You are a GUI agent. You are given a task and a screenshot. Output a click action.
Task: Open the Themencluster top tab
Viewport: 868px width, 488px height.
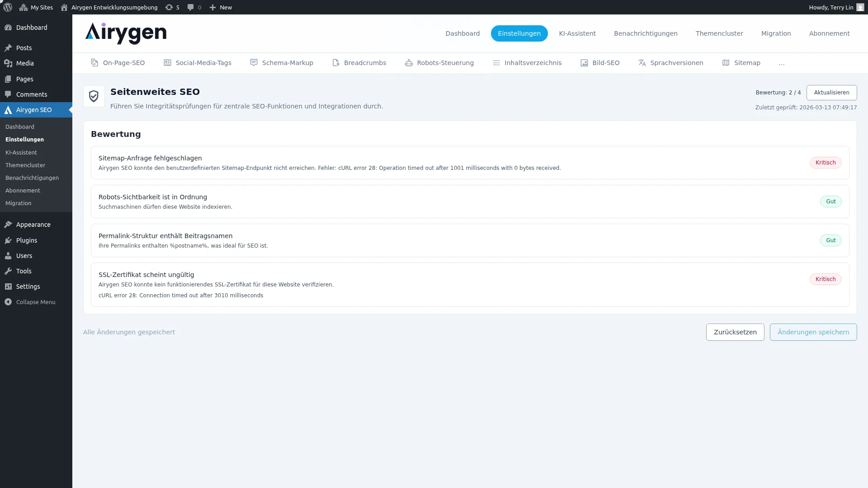719,33
